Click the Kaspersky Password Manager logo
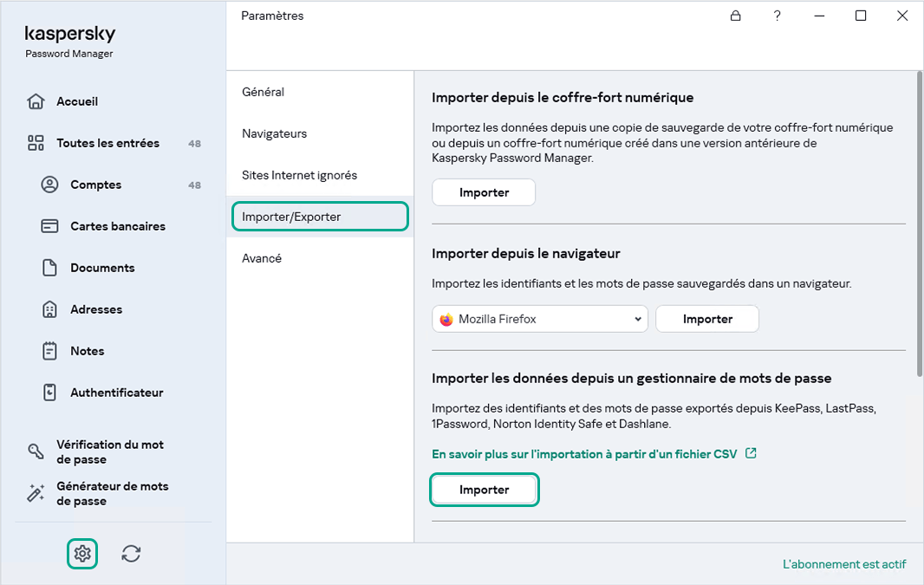The height and width of the screenshot is (585, 924). (69, 42)
